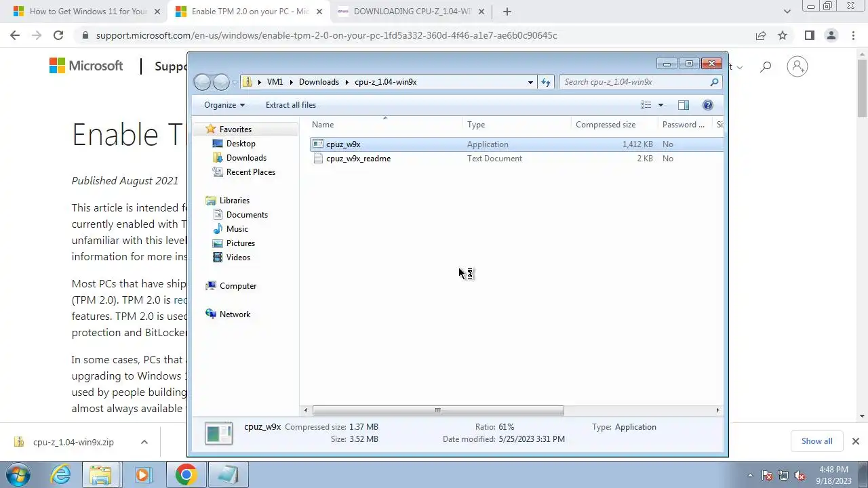Open Recent Places in navigation pane
This screenshot has width=868, height=488.
click(250, 172)
